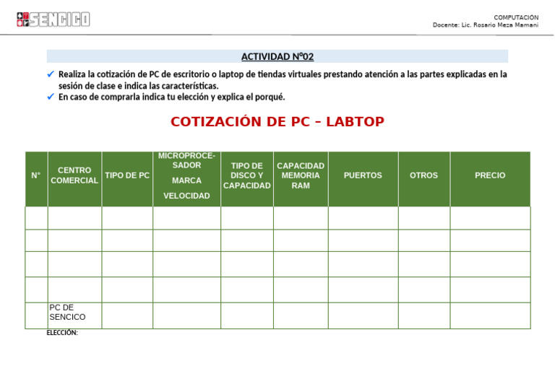Click the first blue checkmark bullet
Screen dimensions: 555x392
click(51, 74)
